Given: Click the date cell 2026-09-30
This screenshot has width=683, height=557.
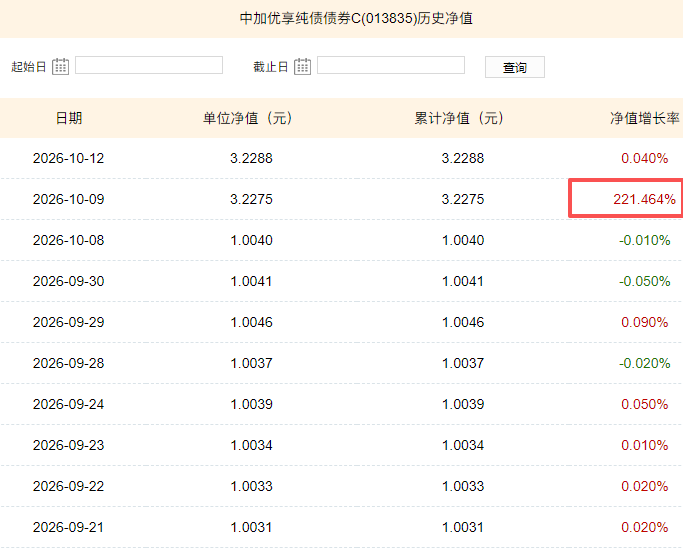Looking at the screenshot, I should [x=68, y=281].
